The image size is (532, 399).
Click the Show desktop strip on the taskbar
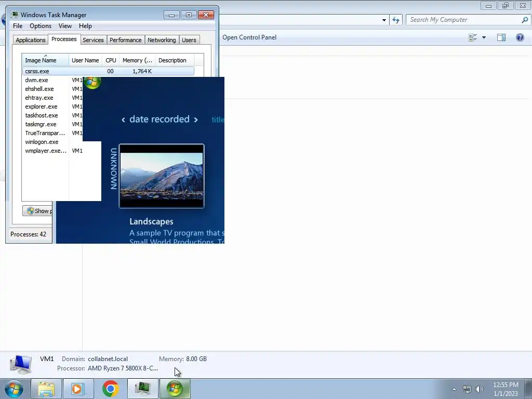[528, 389]
